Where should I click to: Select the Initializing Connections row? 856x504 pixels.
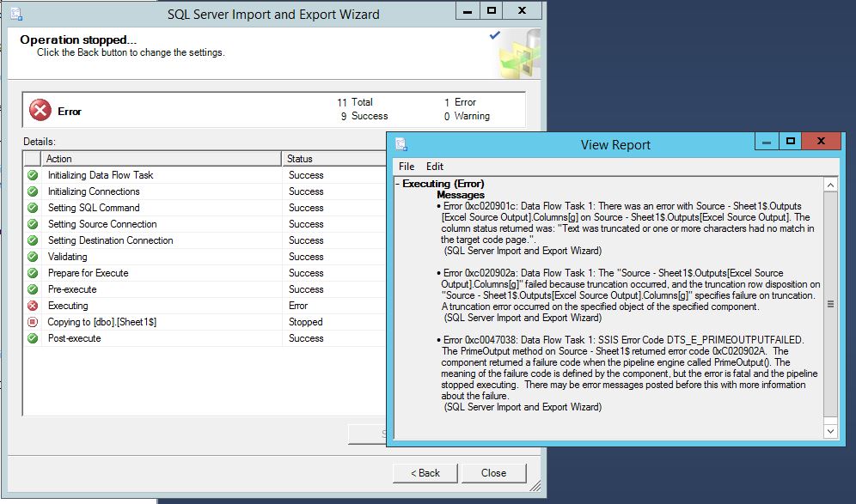click(x=205, y=191)
